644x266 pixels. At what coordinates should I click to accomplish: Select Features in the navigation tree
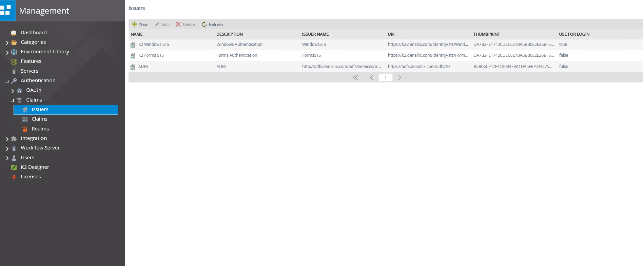pos(31,61)
